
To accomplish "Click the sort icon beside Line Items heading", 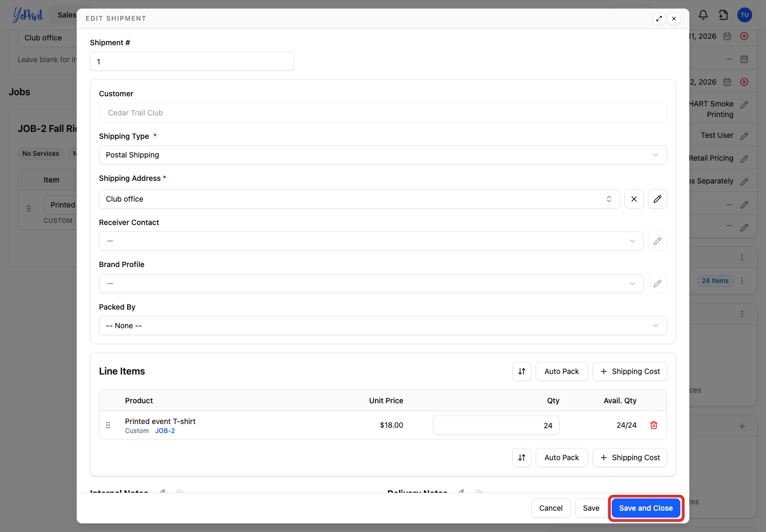I will point(522,371).
